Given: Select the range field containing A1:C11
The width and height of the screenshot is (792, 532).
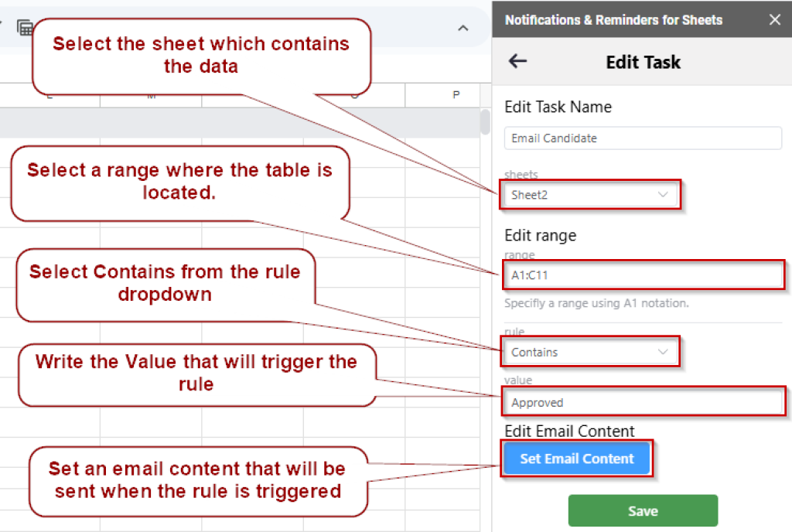Looking at the screenshot, I should (643, 275).
